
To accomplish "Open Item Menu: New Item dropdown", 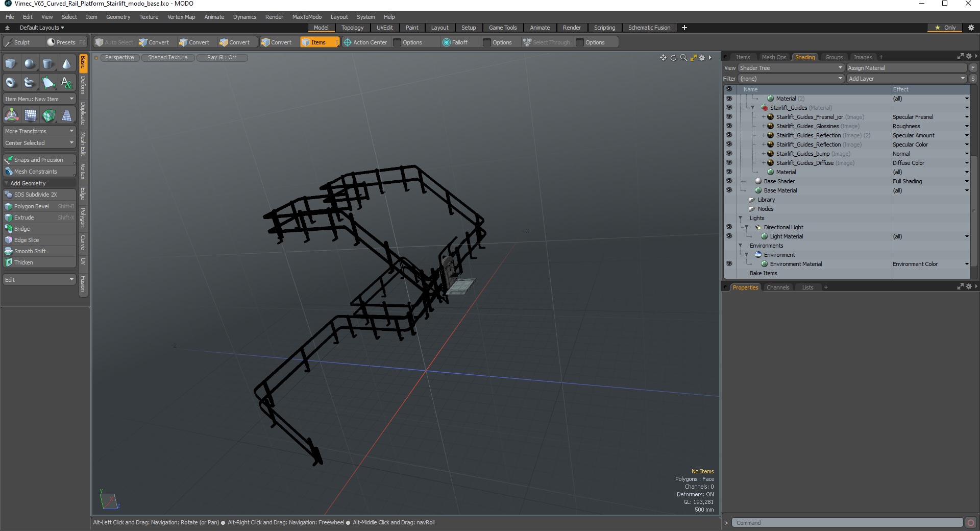I will pos(40,99).
